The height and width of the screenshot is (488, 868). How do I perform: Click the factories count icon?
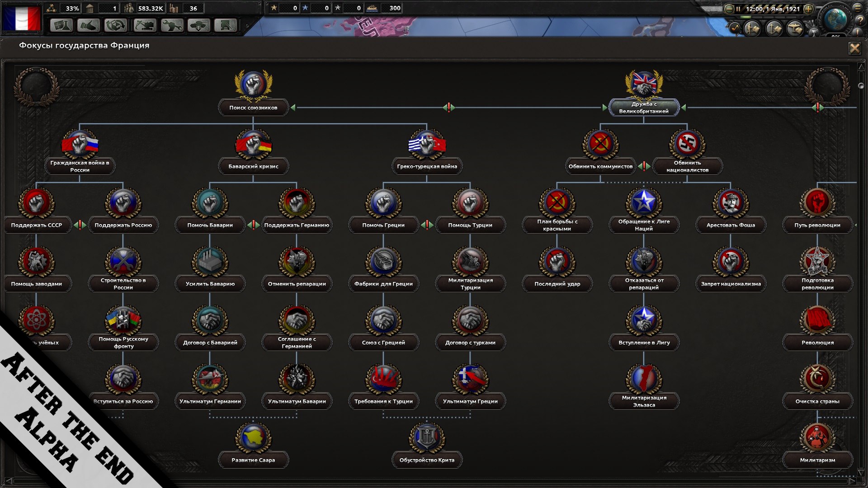click(174, 8)
